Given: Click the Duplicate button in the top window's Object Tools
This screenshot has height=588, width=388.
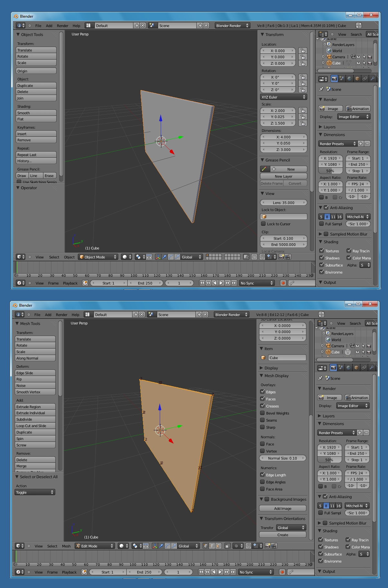Looking at the screenshot, I should [x=36, y=85].
